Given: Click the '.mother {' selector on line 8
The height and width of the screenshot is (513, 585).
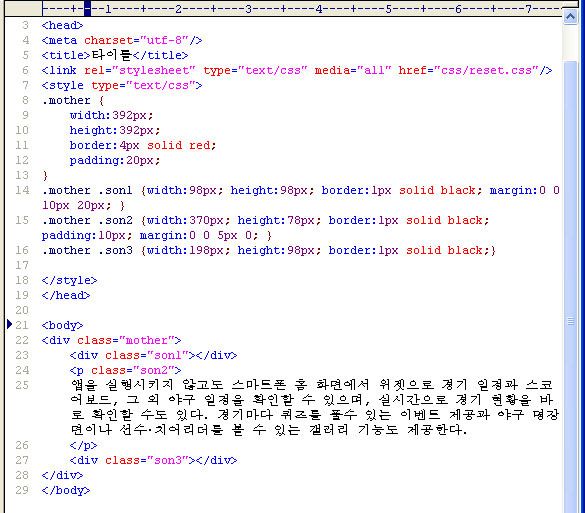Looking at the screenshot, I should pyautogui.click(x=73, y=100).
